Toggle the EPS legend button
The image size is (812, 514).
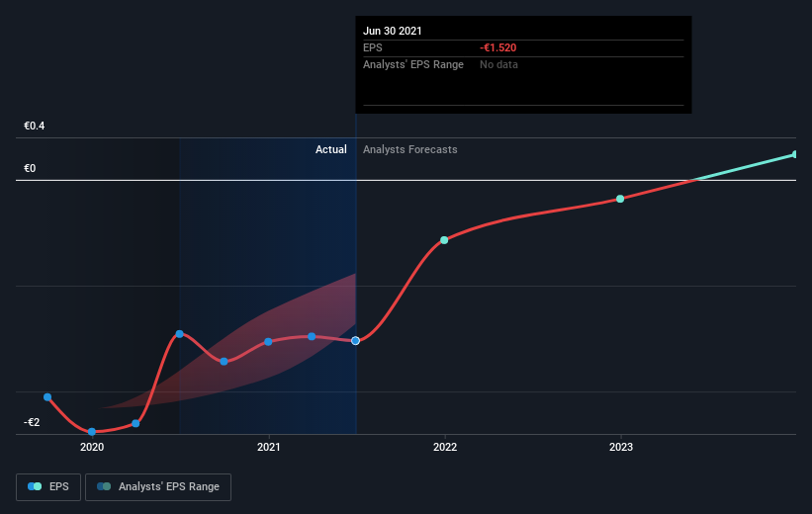(x=48, y=487)
